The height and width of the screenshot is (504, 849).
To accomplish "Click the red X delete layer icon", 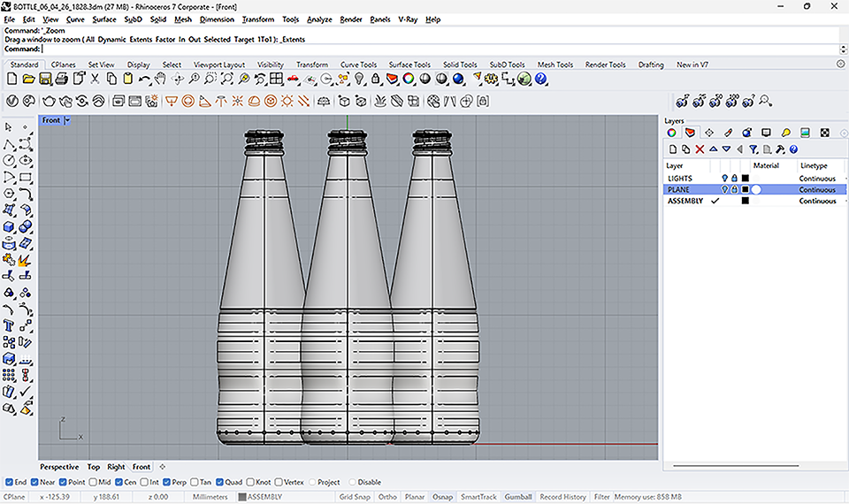I will 700,149.
